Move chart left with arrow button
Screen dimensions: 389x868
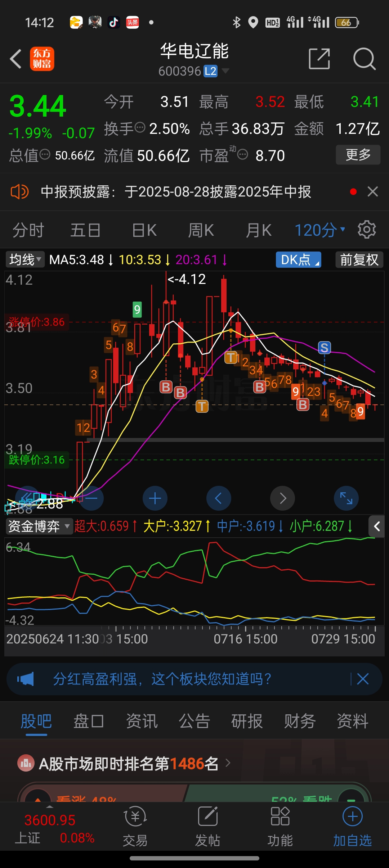coord(219,498)
